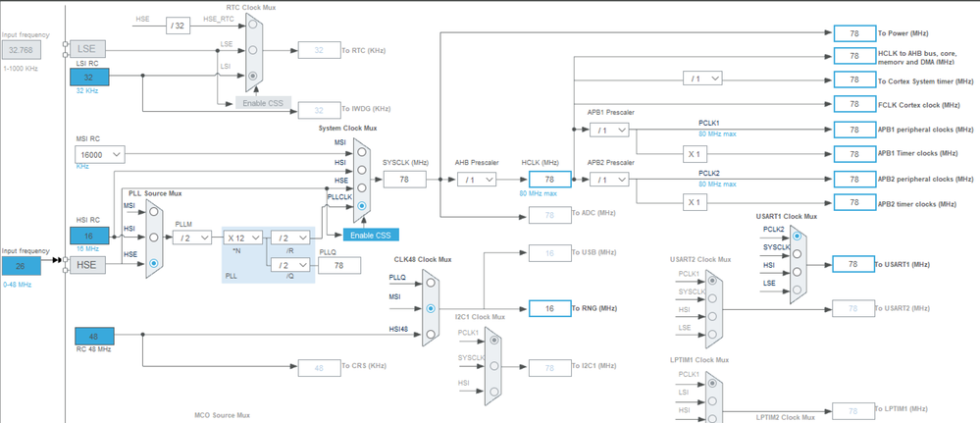The width and height of the screenshot is (980, 423).
Task: Select HSI in the USART1 Clock Mux
Action: [797, 272]
